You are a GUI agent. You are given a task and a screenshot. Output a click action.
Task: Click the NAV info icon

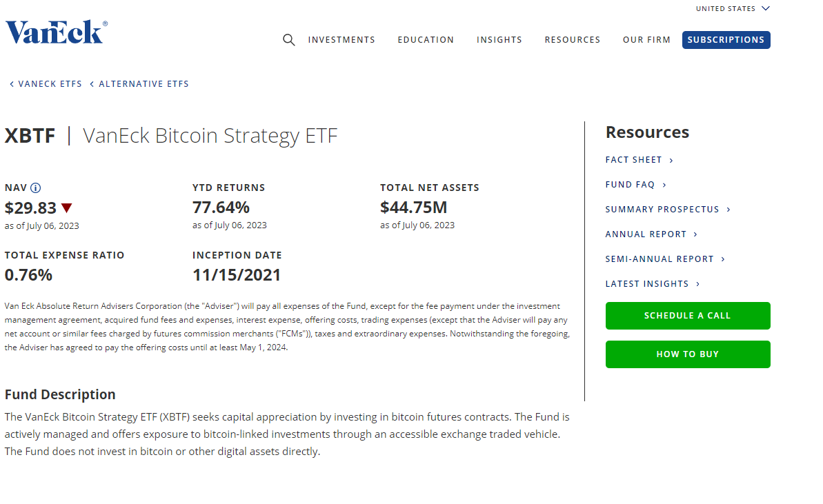tap(36, 188)
